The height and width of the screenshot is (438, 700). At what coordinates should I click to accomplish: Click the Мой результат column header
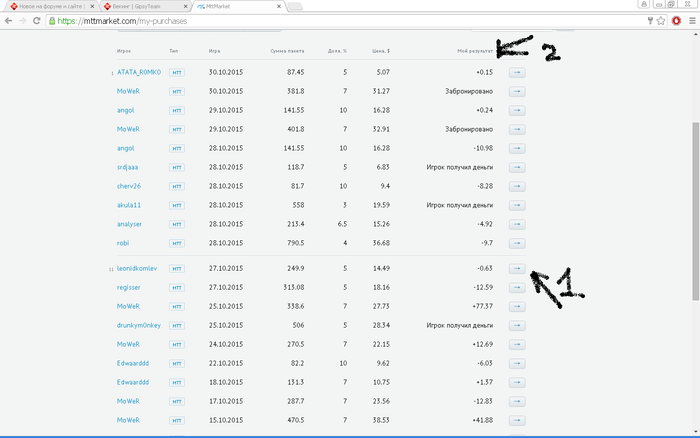[475, 51]
